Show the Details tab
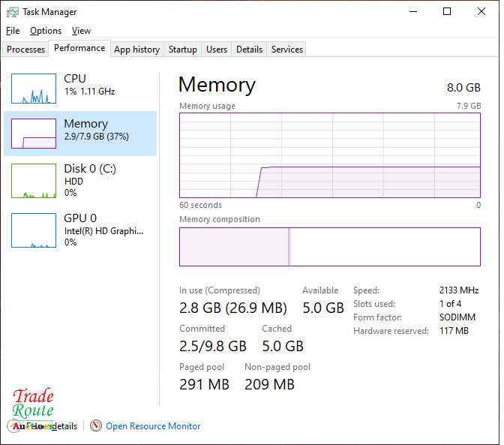Screen dimensions: 504x445 (x=249, y=50)
